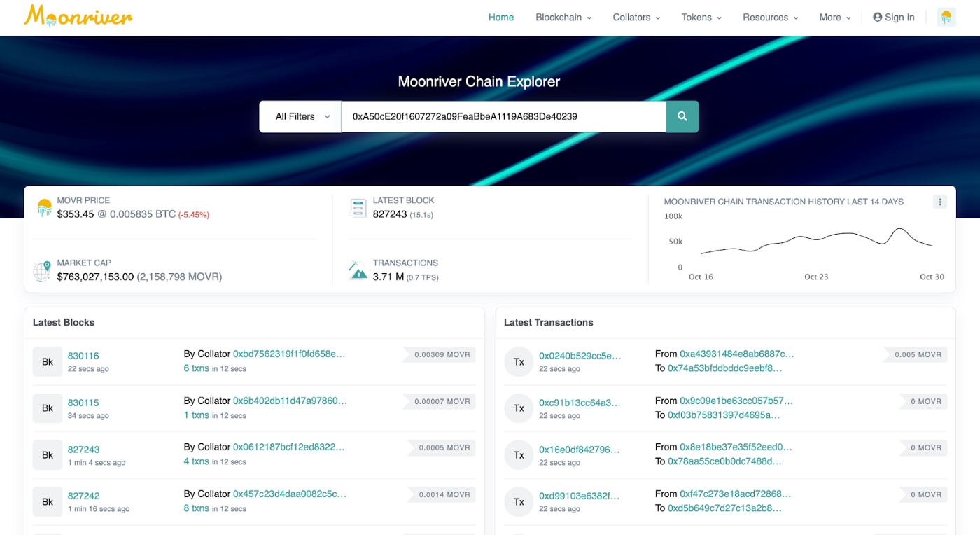Open collator 0xbd7562319f1f0fd658e
980x535 pixels.
point(289,354)
